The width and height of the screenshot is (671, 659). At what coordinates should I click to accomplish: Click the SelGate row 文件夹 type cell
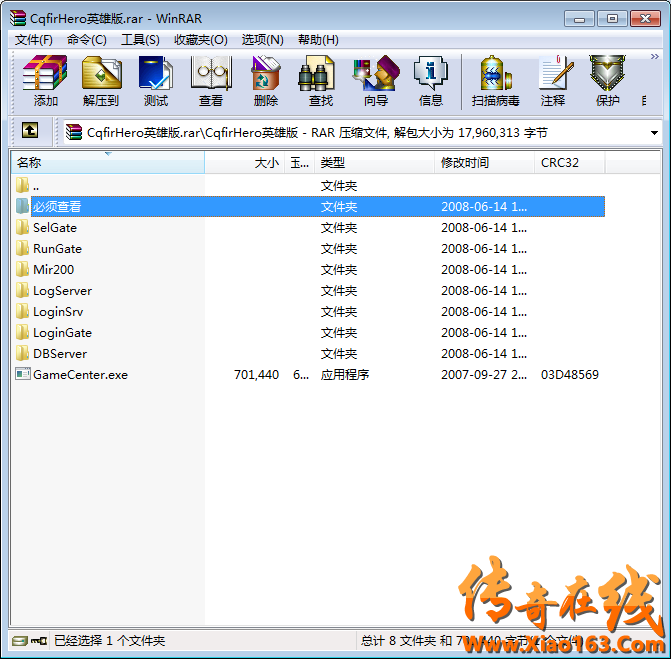[339, 228]
